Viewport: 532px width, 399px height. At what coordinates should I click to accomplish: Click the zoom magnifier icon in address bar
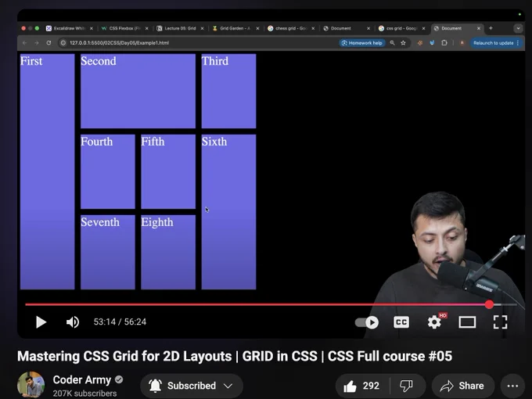[392, 43]
